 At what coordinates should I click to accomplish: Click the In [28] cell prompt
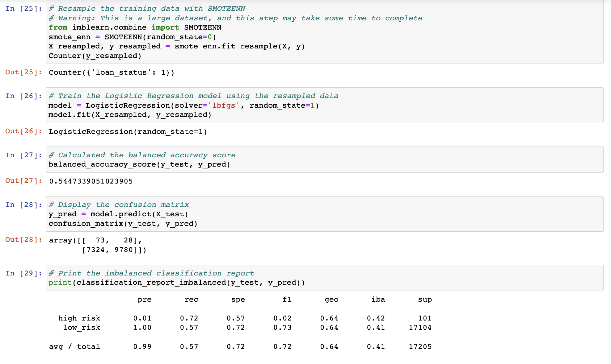(24, 205)
